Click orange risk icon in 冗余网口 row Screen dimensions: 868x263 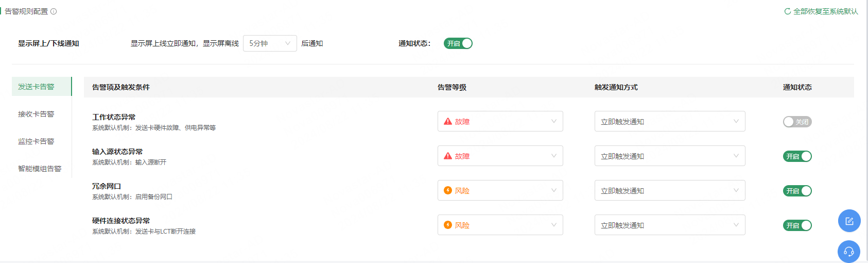pyautogui.click(x=448, y=191)
